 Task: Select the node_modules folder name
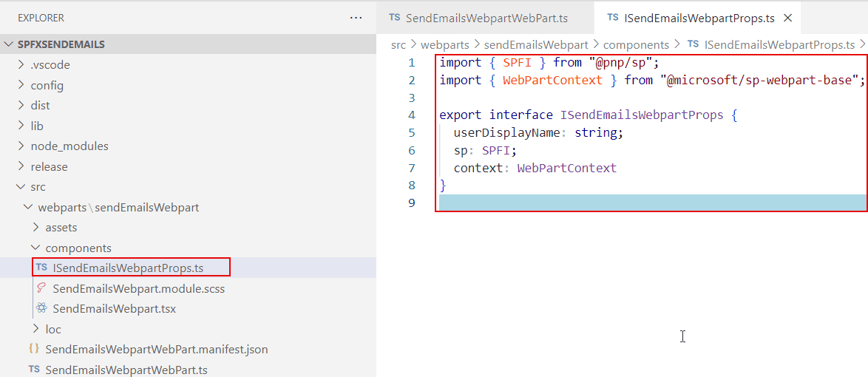click(69, 146)
